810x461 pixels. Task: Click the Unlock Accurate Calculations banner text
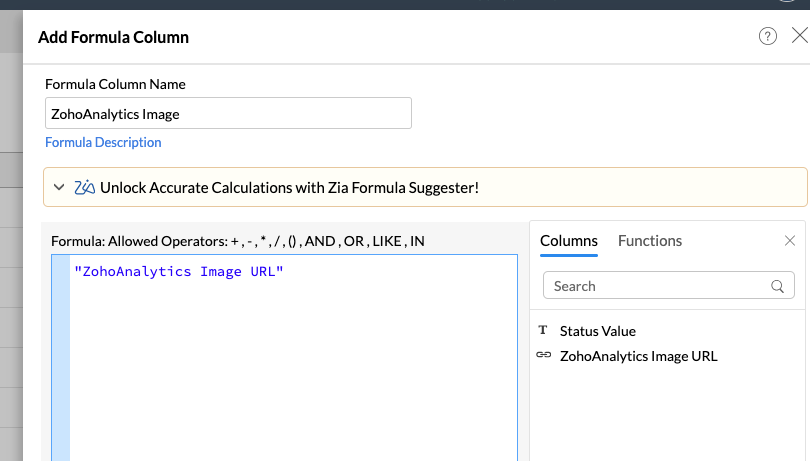(290, 187)
